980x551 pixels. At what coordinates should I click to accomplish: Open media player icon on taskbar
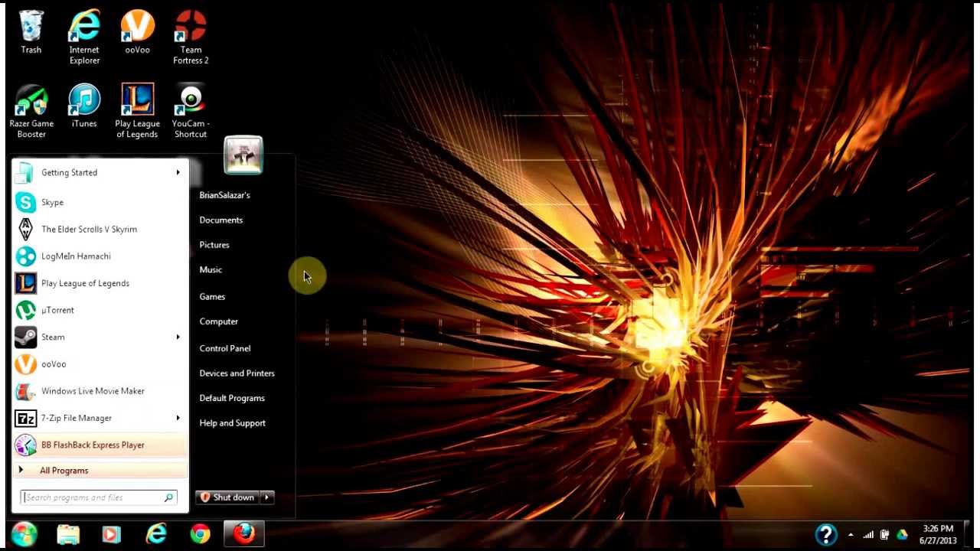[112, 534]
